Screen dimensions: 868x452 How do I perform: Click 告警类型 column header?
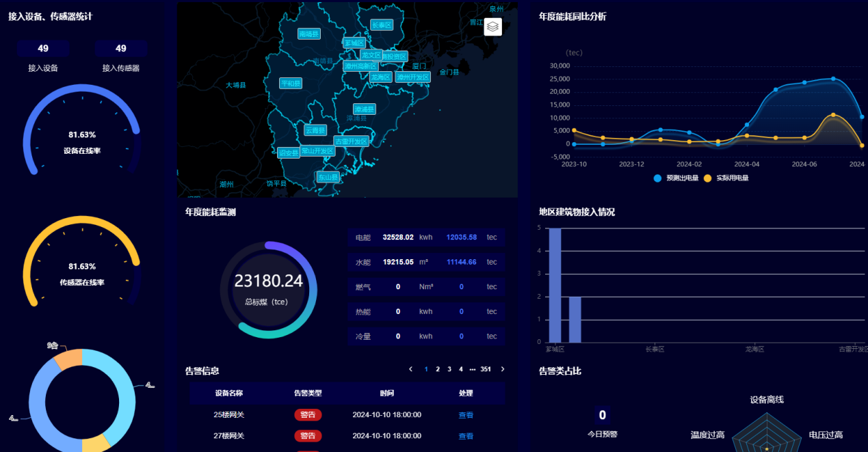click(308, 393)
